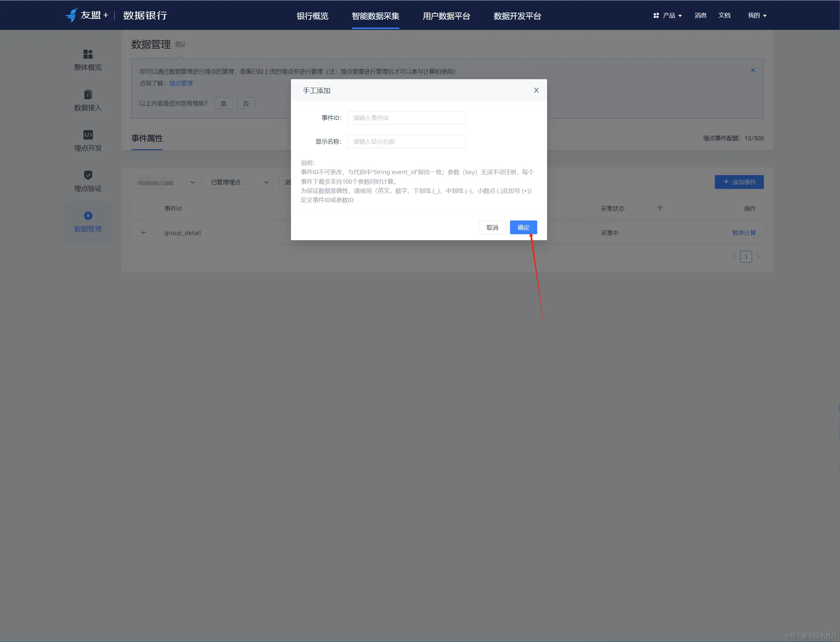Expand the 我的 account menu

[x=757, y=16]
